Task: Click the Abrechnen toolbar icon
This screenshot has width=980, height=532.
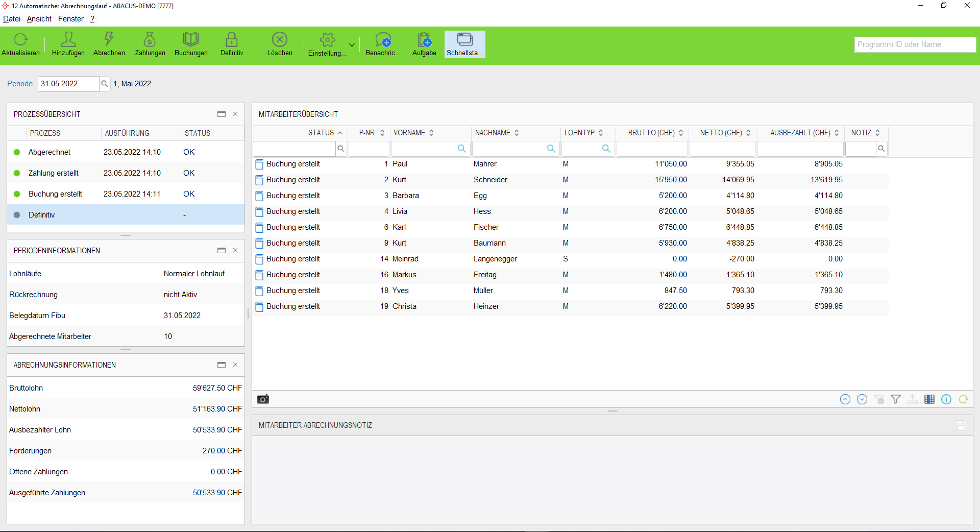Action: 109,40
